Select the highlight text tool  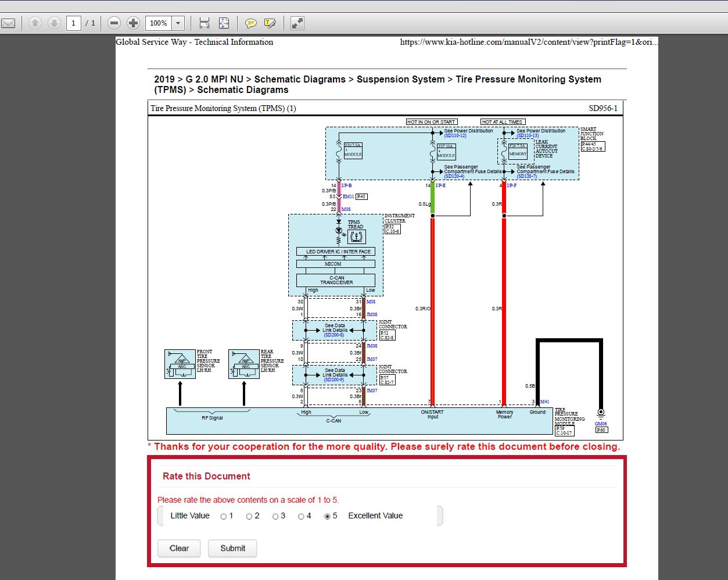click(270, 23)
